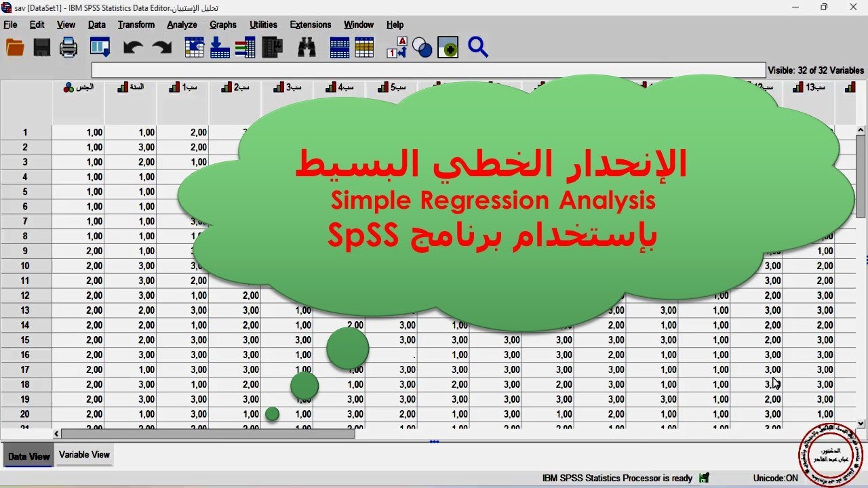Use Variable Sets icon

click(422, 47)
